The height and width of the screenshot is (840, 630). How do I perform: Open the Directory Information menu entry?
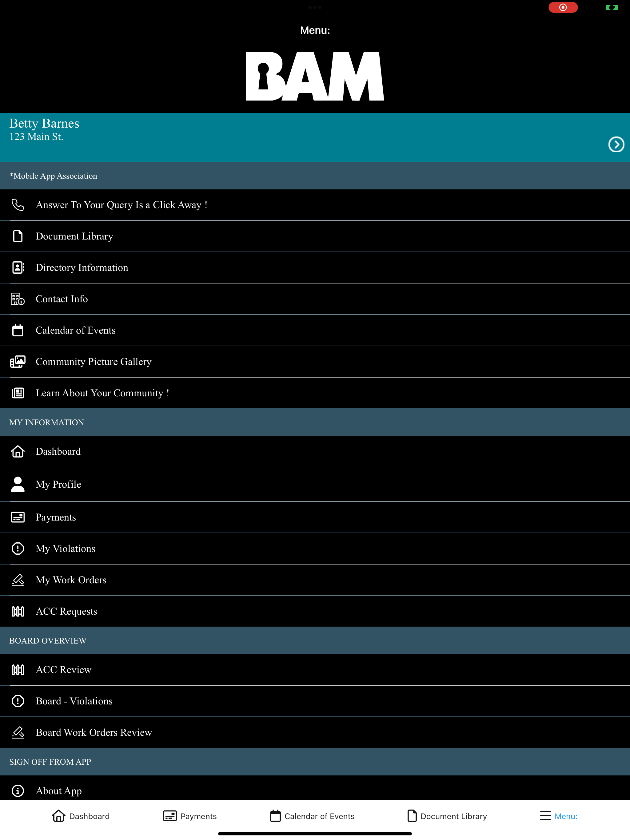click(315, 268)
